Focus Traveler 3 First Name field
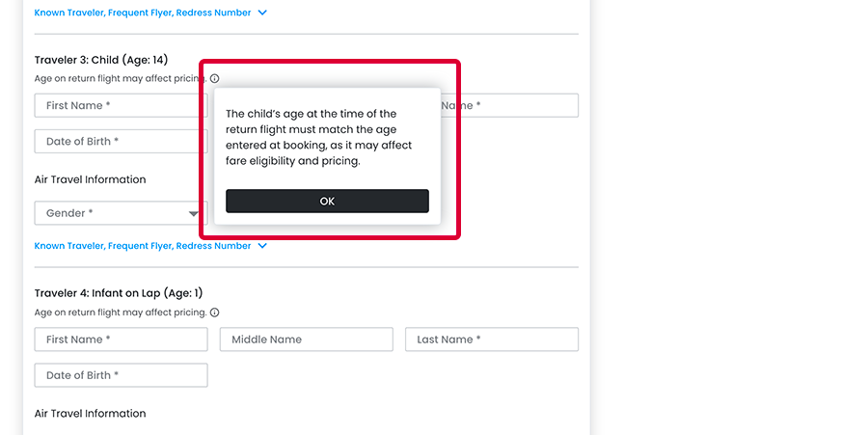Viewport: 868px width, 435px height. (121, 105)
